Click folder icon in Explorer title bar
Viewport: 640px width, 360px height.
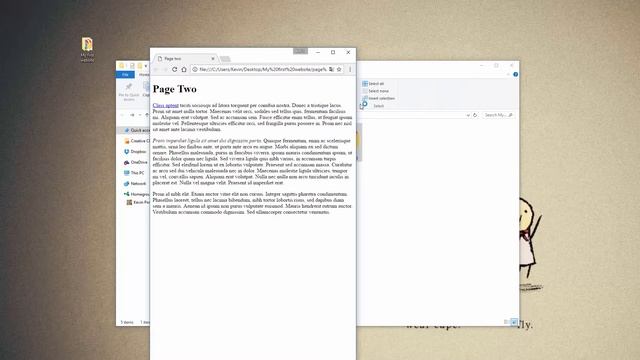coord(122,66)
